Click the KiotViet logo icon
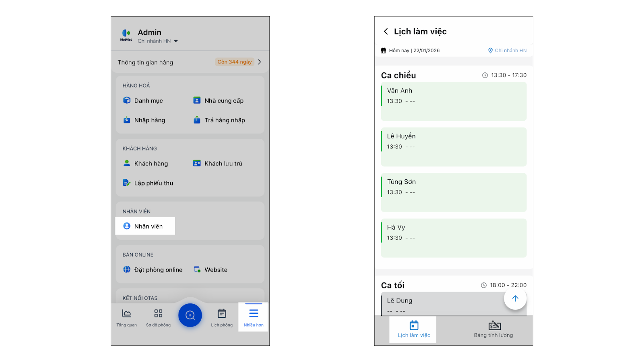The width and height of the screenshot is (644, 362). (x=126, y=35)
